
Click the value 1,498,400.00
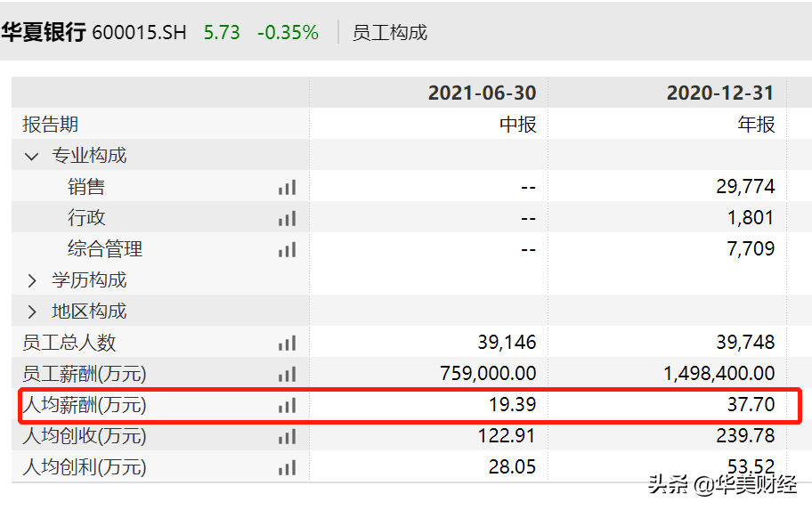tap(719, 374)
